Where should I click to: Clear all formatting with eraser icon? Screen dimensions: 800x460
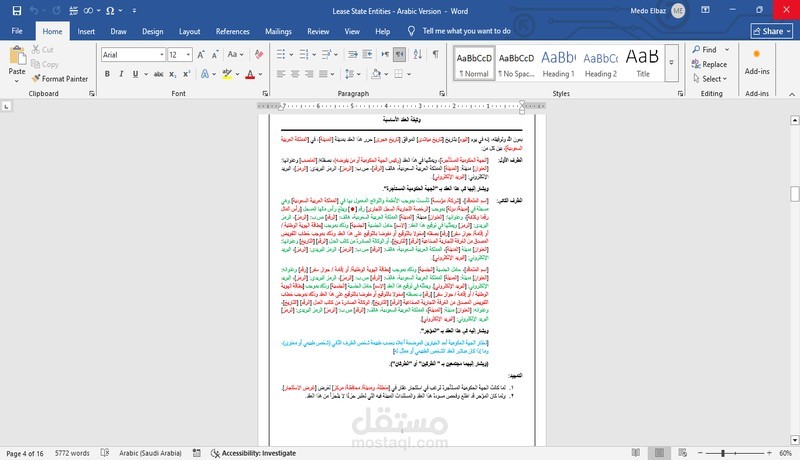(x=259, y=55)
